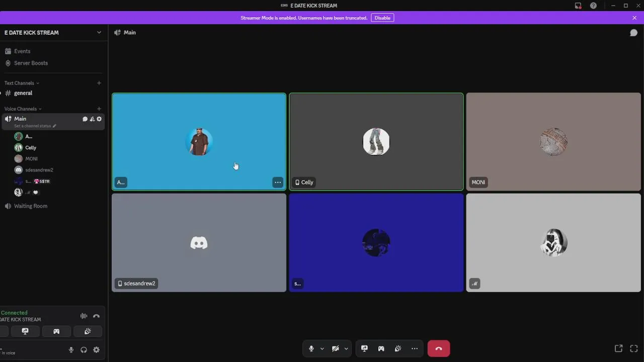This screenshot has width=644, height=362.
Task: Select the general text channel
Action: click(x=54, y=93)
